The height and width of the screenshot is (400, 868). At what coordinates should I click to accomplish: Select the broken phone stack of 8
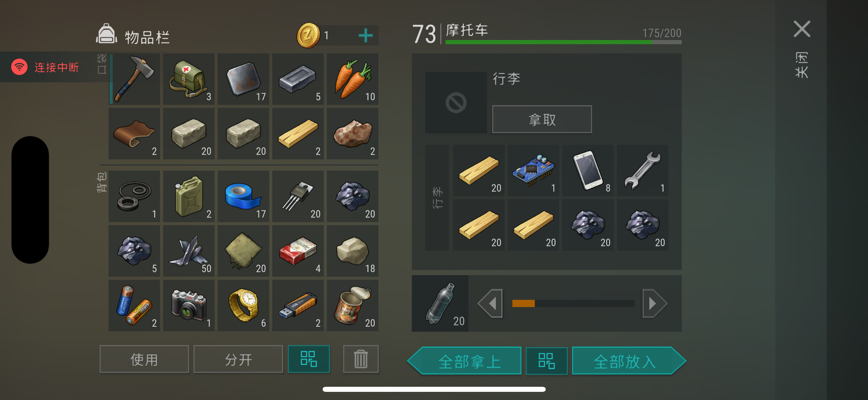tap(588, 170)
